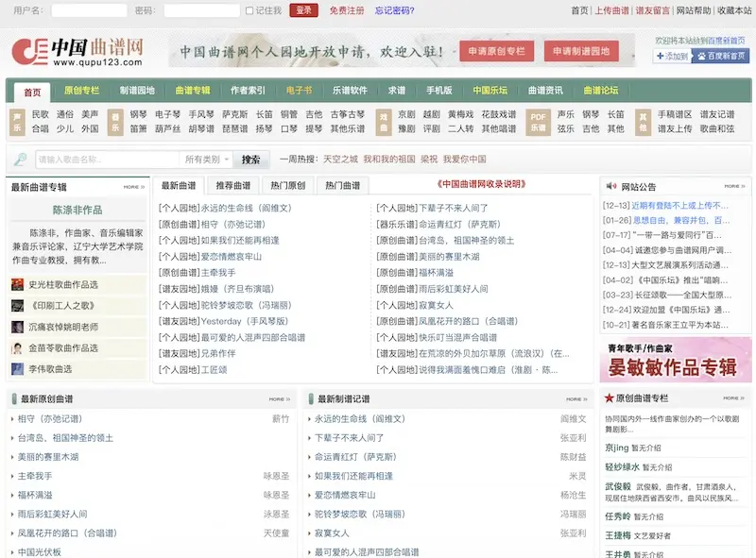Click the 谱友留言 top link
The image size is (756, 558).
652,10
